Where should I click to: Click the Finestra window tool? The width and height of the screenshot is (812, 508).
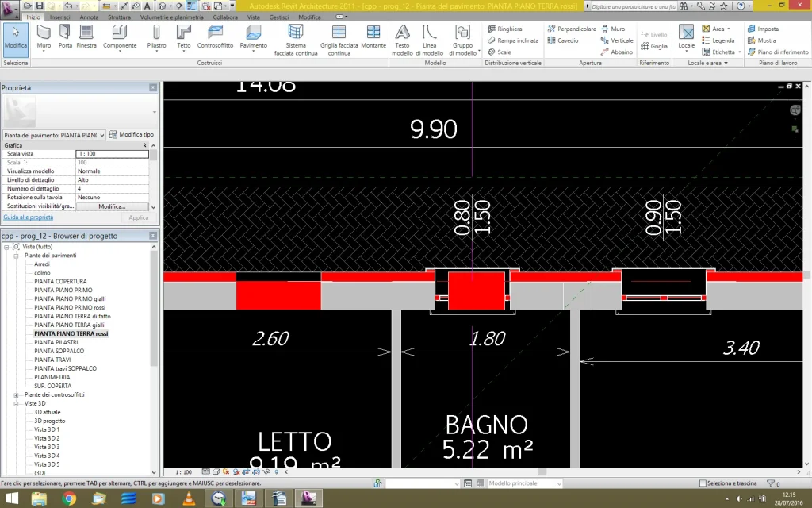[x=86, y=36]
